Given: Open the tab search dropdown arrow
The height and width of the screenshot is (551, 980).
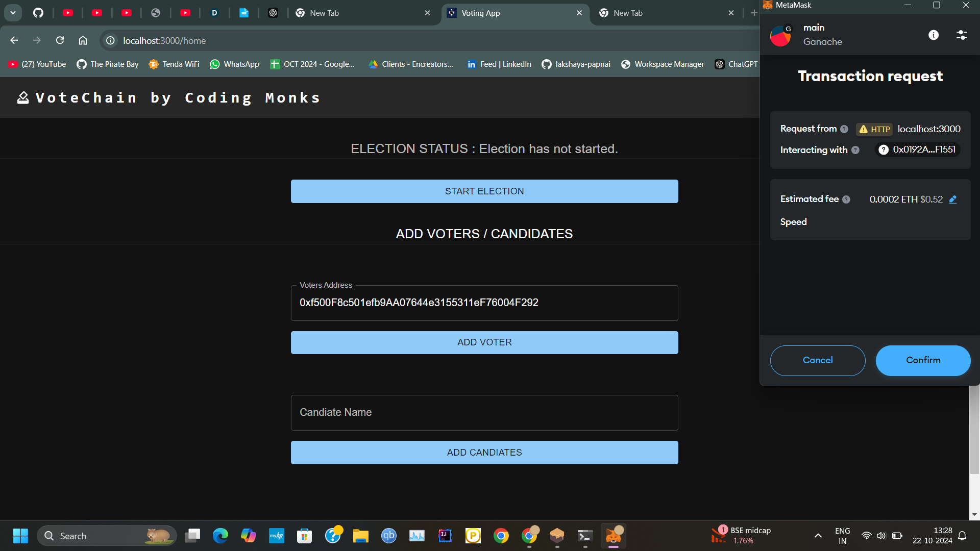Looking at the screenshot, I should (13, 13).
